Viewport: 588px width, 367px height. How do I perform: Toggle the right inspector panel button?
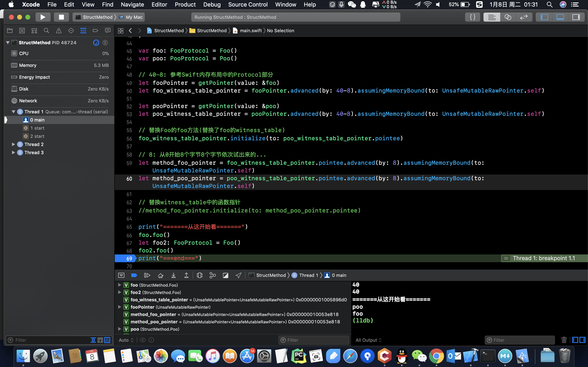pos(576,17)
